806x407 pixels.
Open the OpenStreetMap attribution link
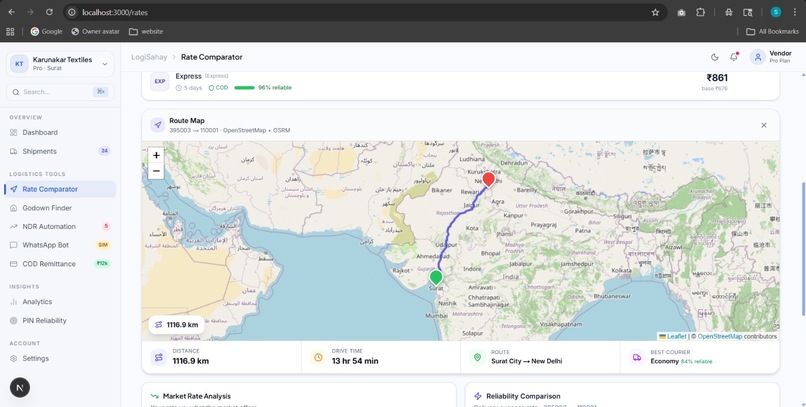tap(720, 337)
